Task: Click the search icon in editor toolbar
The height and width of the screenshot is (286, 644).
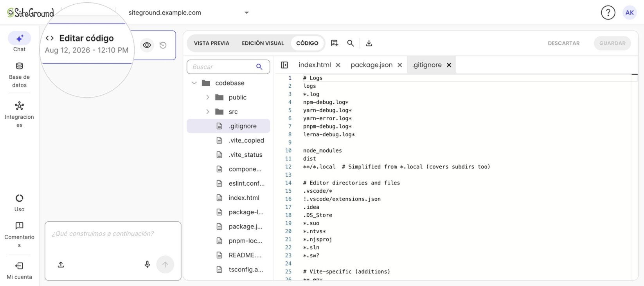Action: [x=351, y=43]
